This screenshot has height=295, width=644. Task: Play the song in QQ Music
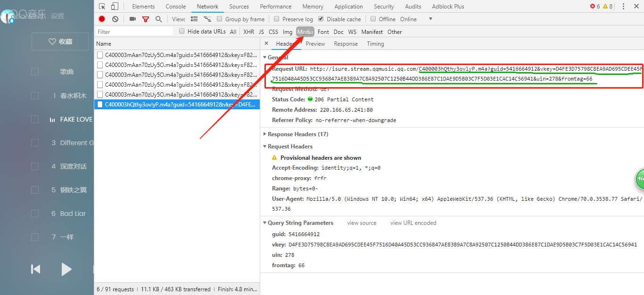point(66,269)
